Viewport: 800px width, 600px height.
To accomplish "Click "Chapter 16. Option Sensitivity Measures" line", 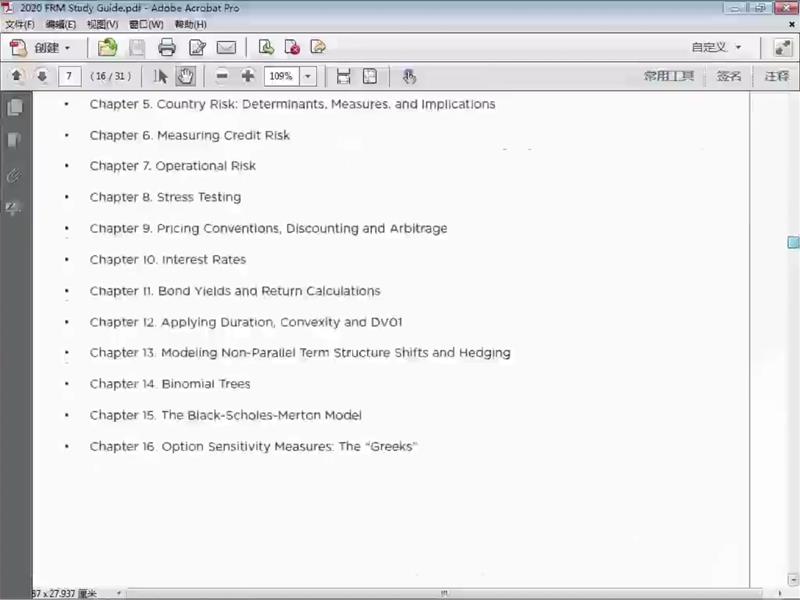I will click(x=254, y=446).
